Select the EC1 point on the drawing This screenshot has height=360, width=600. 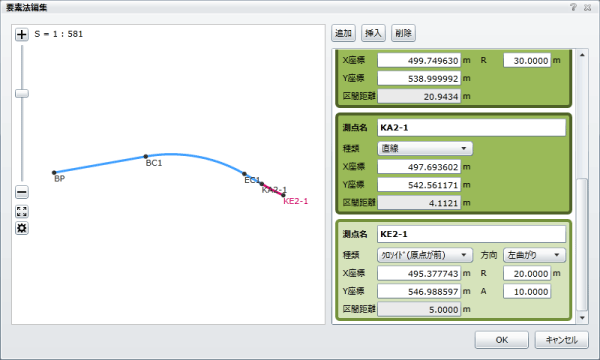[x=244, y=174]
